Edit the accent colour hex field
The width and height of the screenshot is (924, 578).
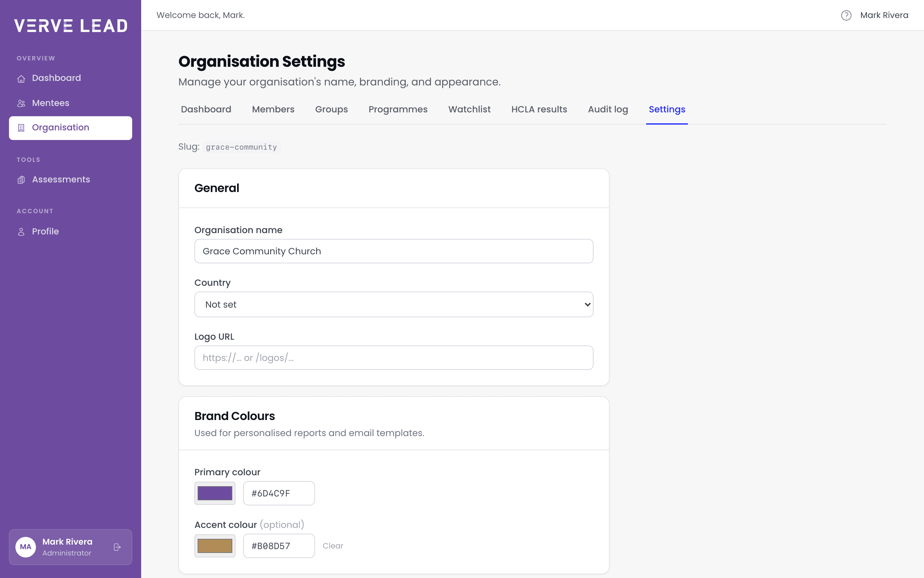(x=279, y=546)
